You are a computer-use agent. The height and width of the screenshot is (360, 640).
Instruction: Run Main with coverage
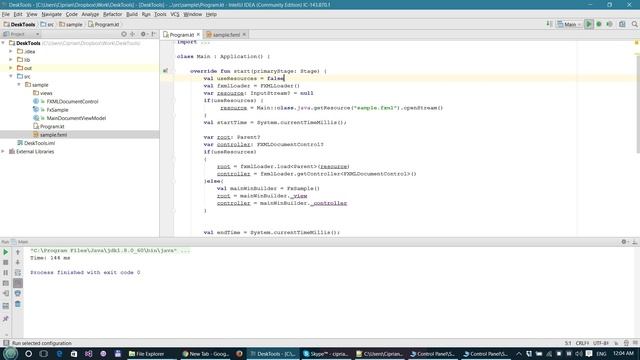tap(609, 24)
